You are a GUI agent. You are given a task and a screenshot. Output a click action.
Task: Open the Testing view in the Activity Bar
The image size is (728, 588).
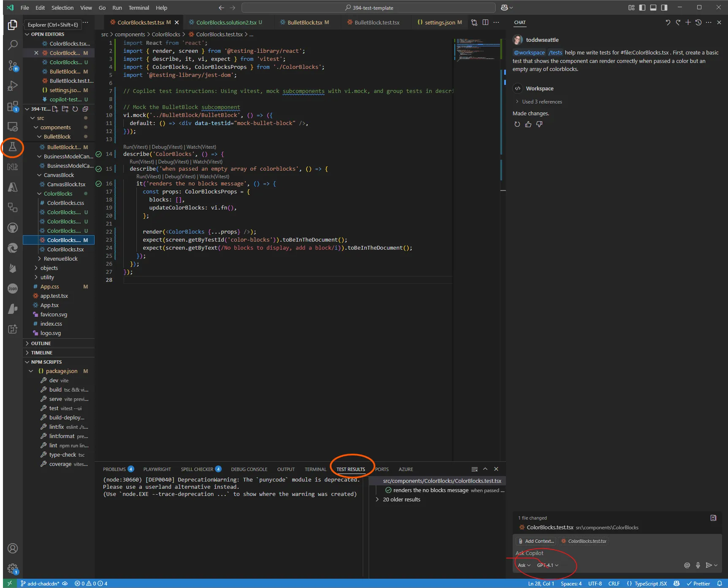(x=12, y=147)
